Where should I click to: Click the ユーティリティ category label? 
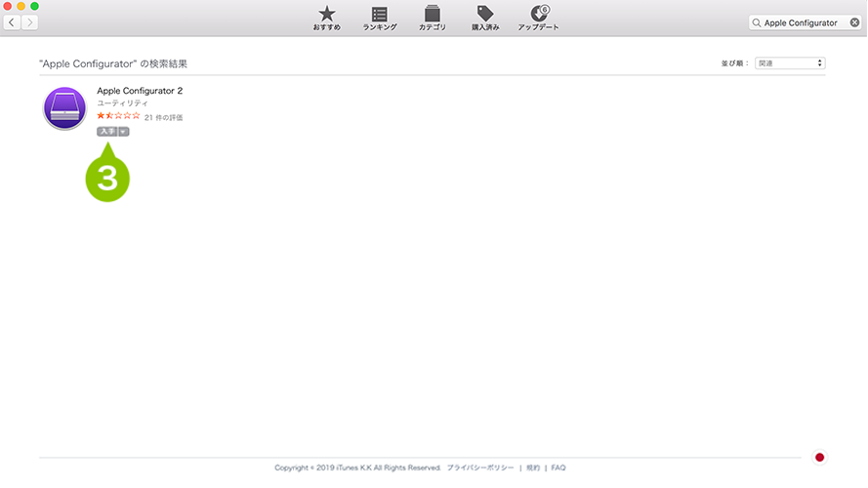coord(122,102)
